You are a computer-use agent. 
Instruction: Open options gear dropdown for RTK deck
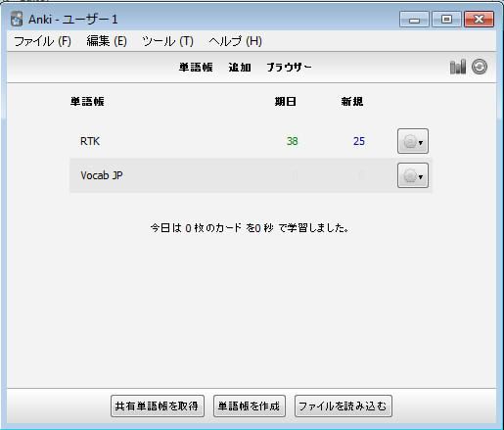413,141
